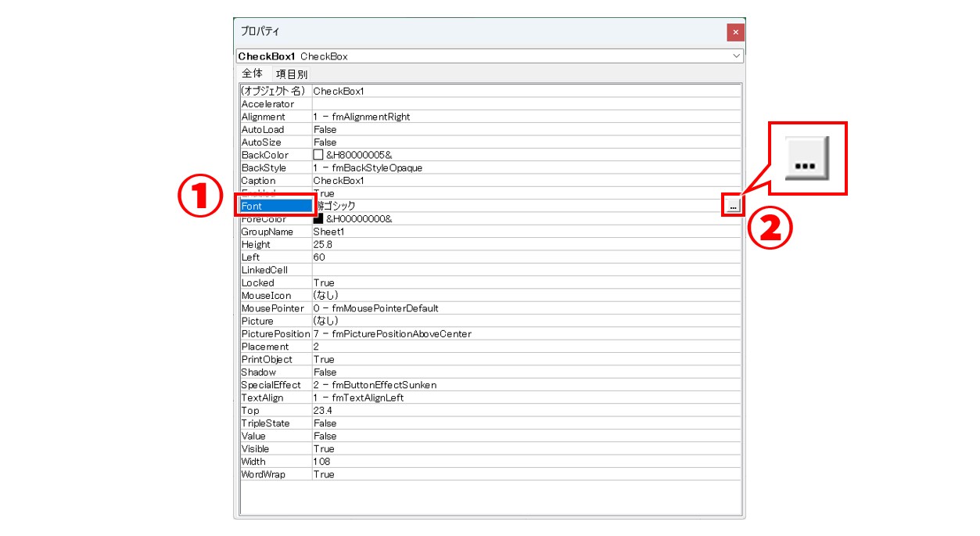Switch to the 項目別 tab
This screenshot has width=980, height=536.
(x=291, y=74)
